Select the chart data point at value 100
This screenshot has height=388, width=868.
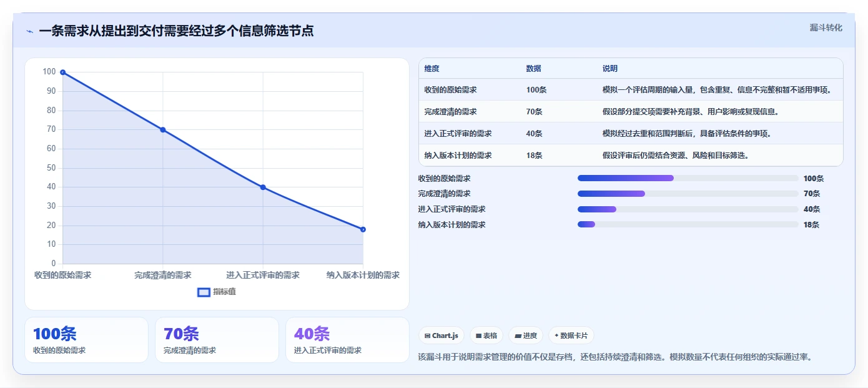[62, 72]
